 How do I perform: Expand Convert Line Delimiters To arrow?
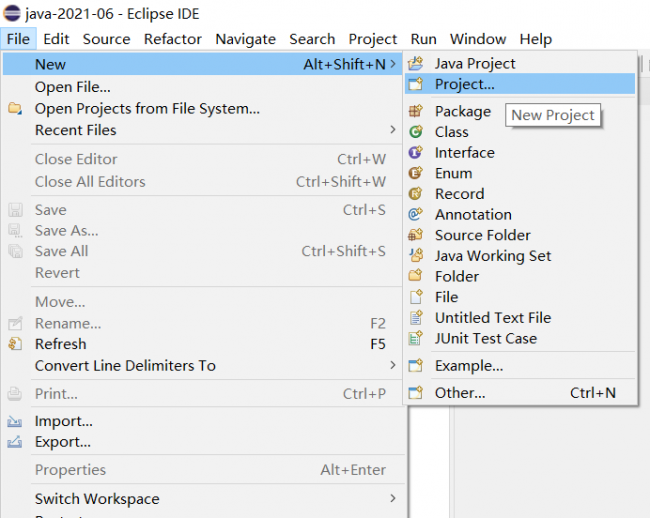coord(393,365)
